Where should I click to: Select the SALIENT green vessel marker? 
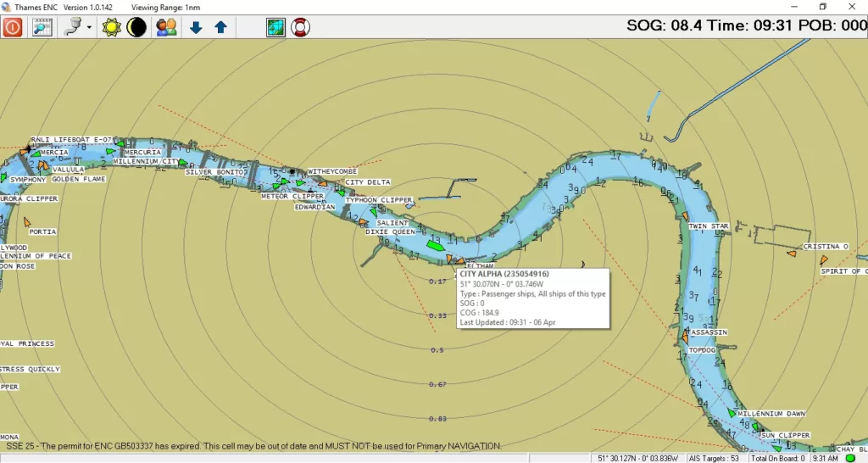374,212
